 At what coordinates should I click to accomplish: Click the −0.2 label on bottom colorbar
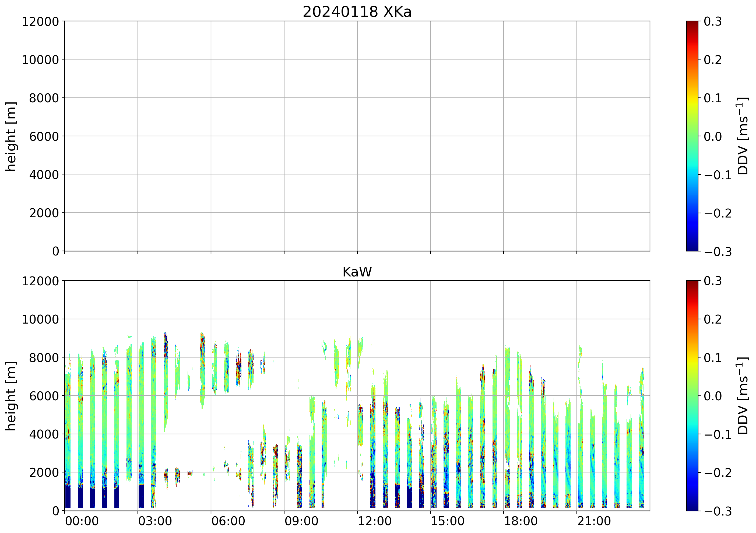pos(718,473)
